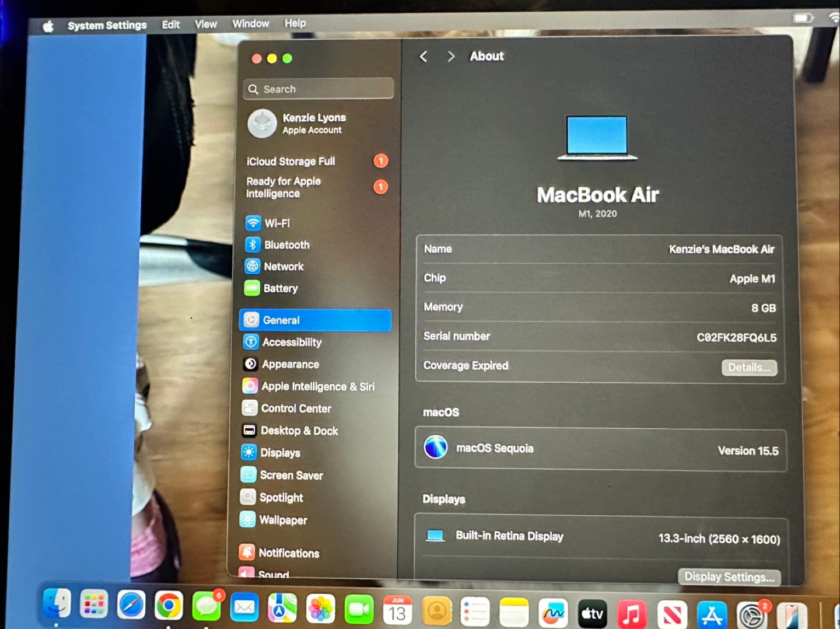Open Ready for Apple Intelligence notice
The height and width of the screenshot is (629, 840).
(x=317, y=187)
